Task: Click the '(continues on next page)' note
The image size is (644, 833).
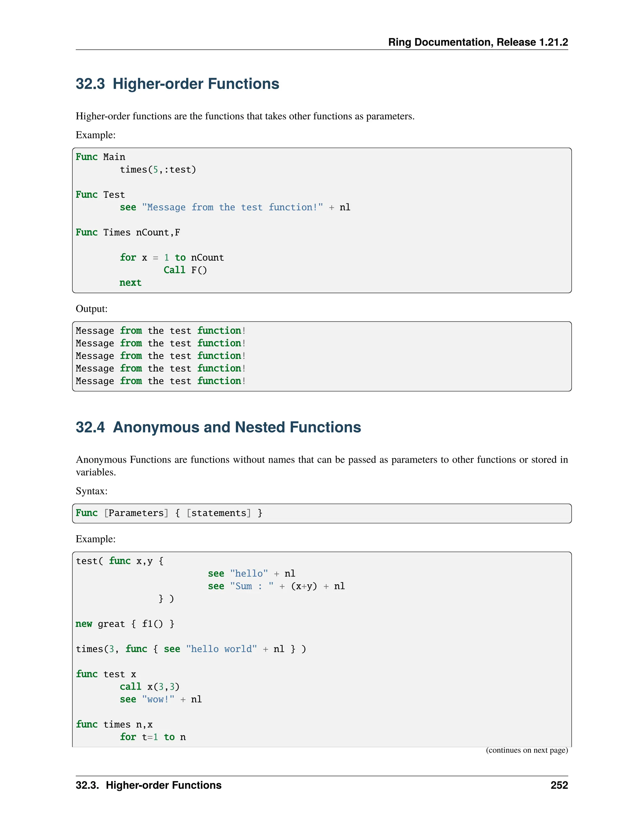Action: (526, 750)
